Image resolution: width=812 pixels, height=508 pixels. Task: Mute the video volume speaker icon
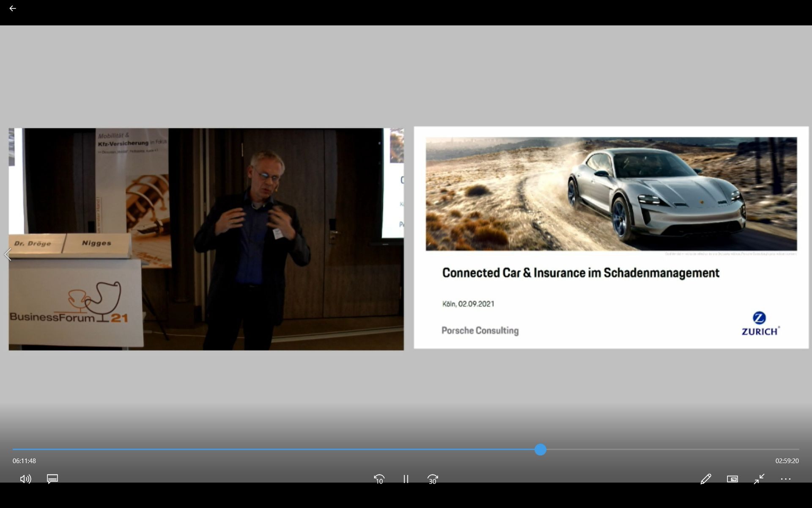point(25,479)
